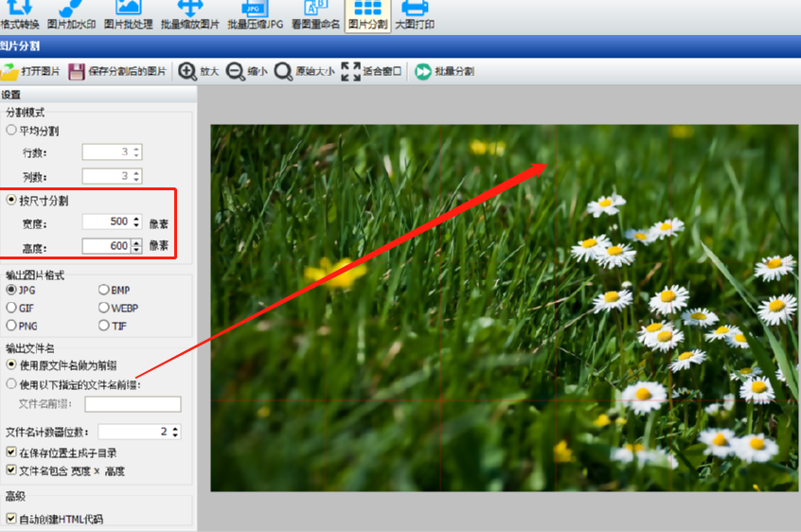Click the 原始大小 magnifier icon
This screenshot has width=801, height=532.
[x=283, y=71]
